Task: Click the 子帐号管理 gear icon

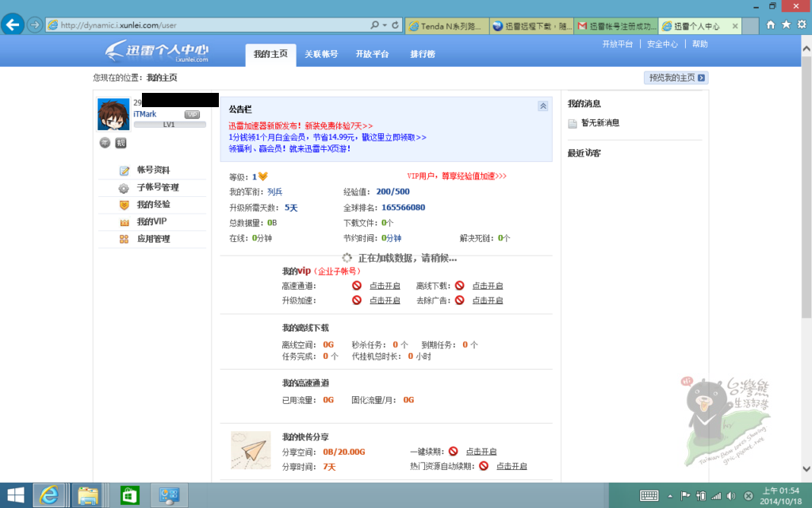Action: tap(124, 188)
